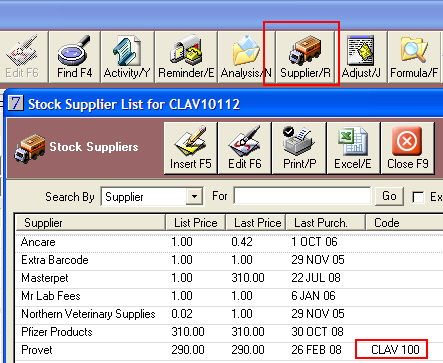
Task: Select Northern Veterinary Supplies row
Action: pos(229,314)
